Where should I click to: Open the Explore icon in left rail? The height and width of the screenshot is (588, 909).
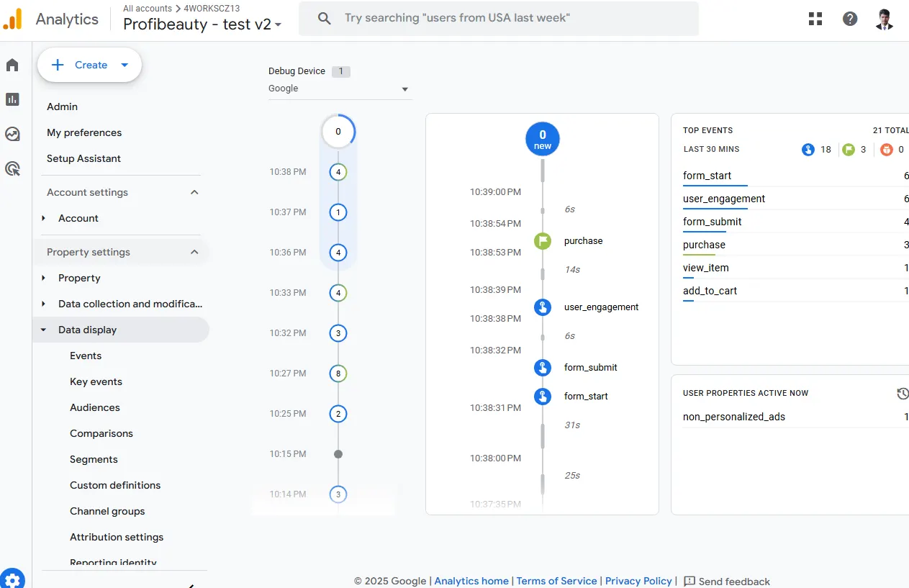[12, 134]
